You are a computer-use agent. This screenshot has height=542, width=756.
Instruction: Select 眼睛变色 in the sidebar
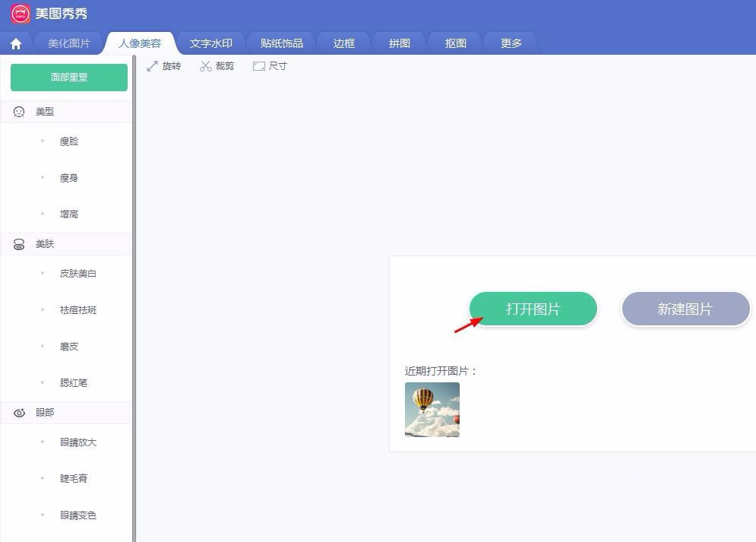pos(78,515)
